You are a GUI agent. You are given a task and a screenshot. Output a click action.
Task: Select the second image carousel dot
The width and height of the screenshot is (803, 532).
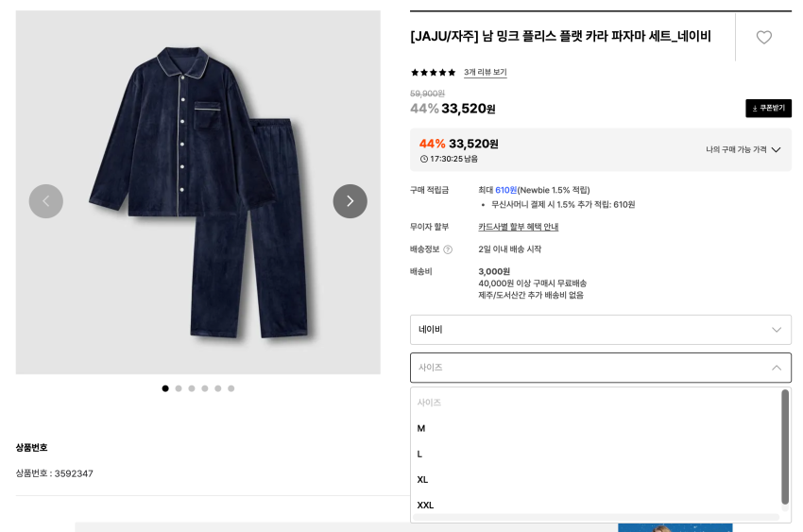pyautogui.click(x=179, y=388)
